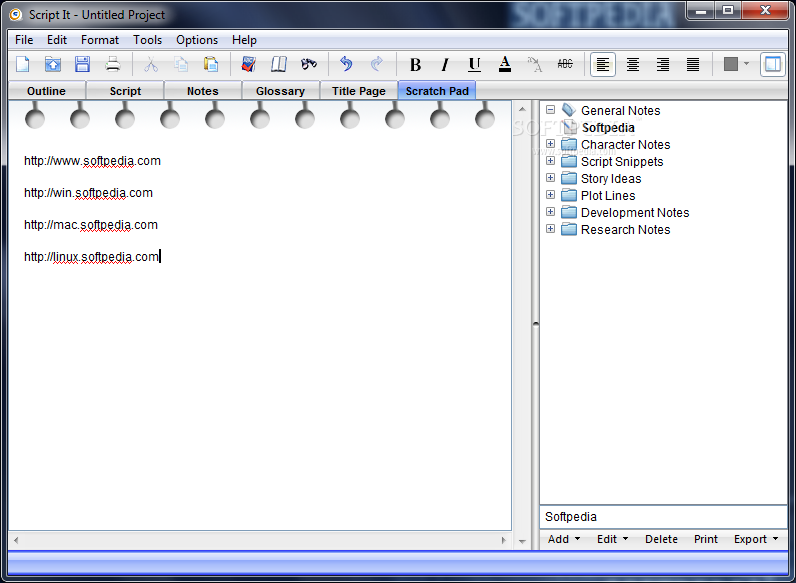796x583 pixels.
Task: Click the General Notes tag icon
Action: (569, 110)
